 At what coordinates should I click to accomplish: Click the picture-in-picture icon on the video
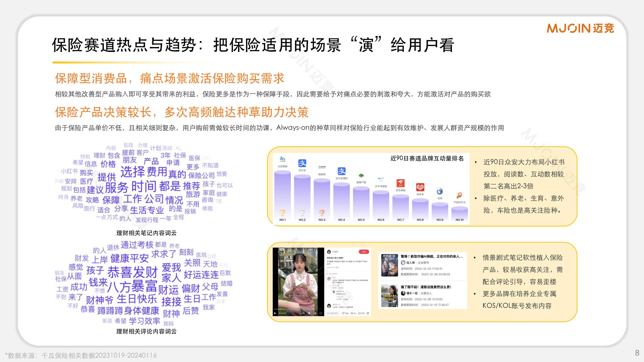pos(315,313)
